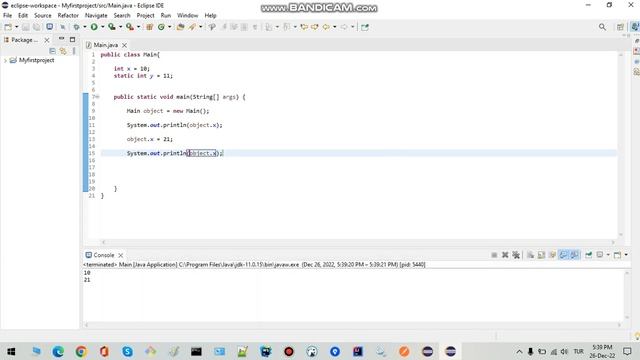640x360 pixels.
Task: Open the Search menu
Action: tap(122, 16)
